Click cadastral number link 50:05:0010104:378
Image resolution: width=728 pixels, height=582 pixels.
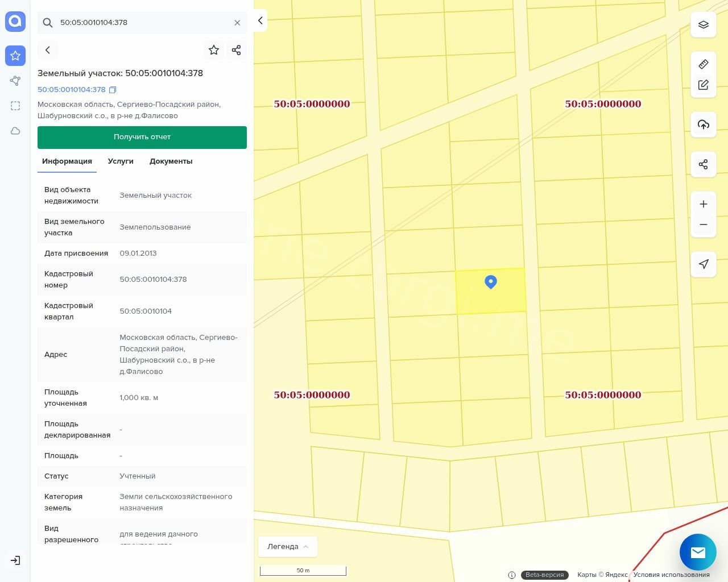pyautogui.click(x=72, y=90)
